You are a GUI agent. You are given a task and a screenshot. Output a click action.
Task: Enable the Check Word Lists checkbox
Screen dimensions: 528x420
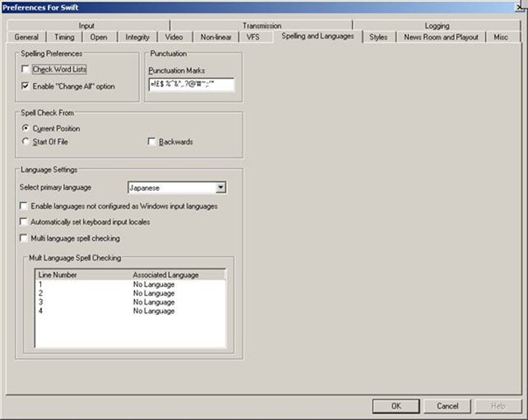(25, 69)
